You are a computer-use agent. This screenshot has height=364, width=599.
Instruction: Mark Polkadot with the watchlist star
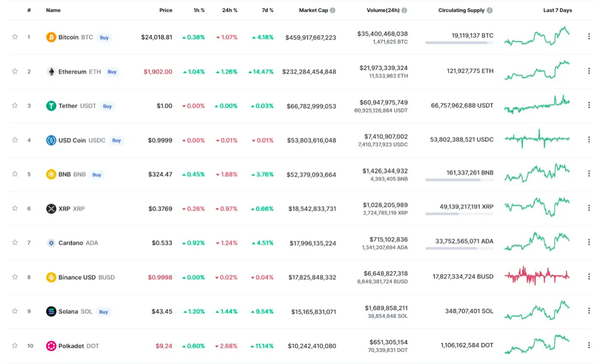14,345
